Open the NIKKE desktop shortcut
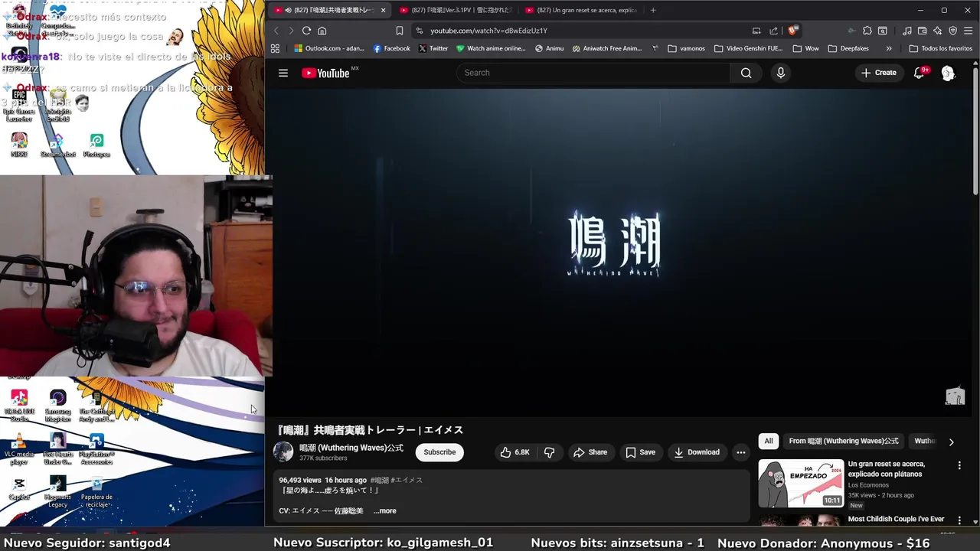 [19, 145]
